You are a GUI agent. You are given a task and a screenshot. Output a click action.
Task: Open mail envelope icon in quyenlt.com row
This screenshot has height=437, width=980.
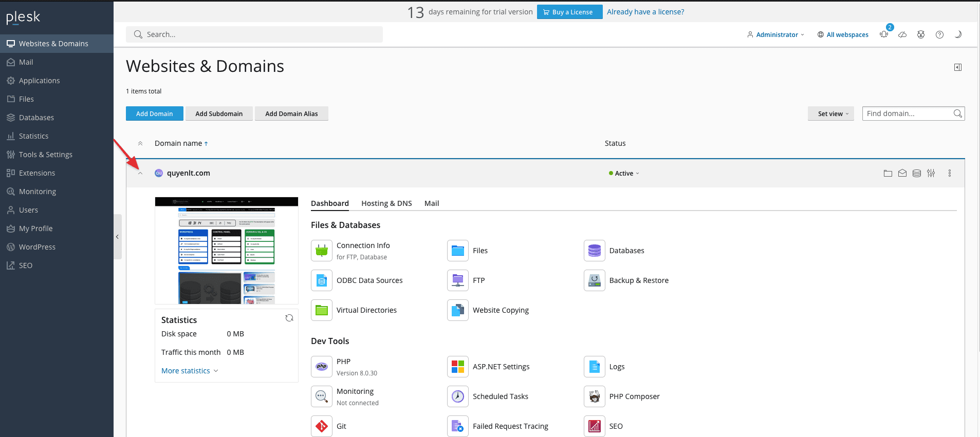point(902,173)
